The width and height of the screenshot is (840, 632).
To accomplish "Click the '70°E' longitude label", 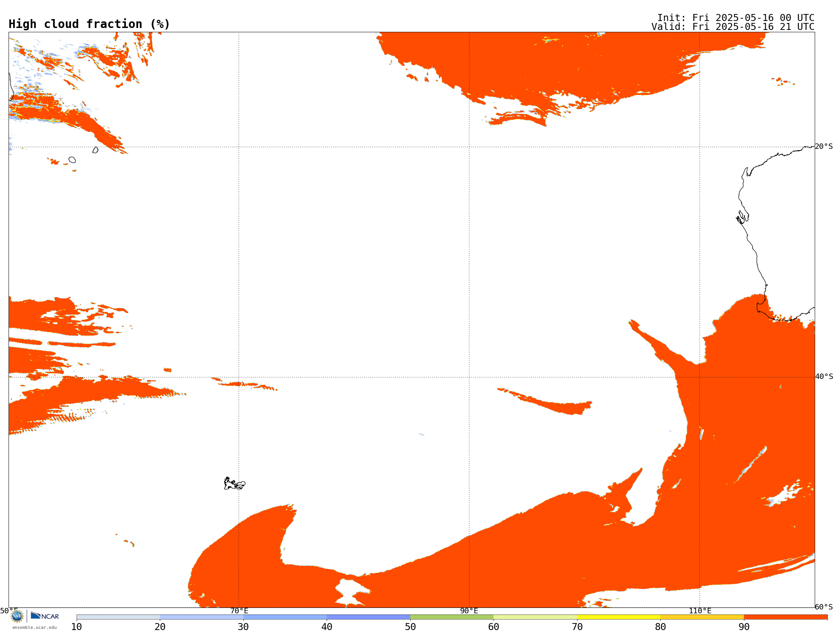I will click(x=239, y=611).
